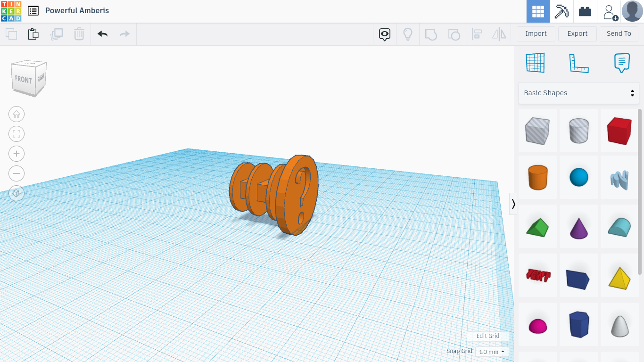The image size is (644, 362).
Task: Toggle perspective or orthographic view cube icon
Action: coord(17,193)
